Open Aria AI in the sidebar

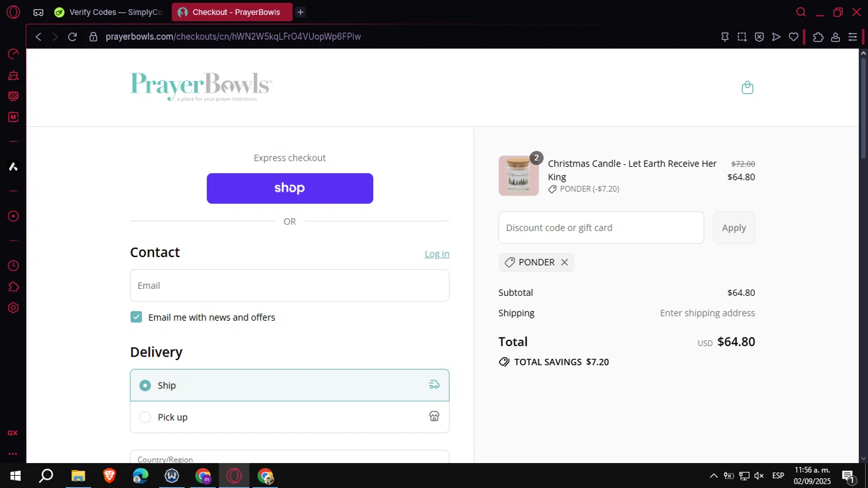pyautogui.click(x=13, y=167)
